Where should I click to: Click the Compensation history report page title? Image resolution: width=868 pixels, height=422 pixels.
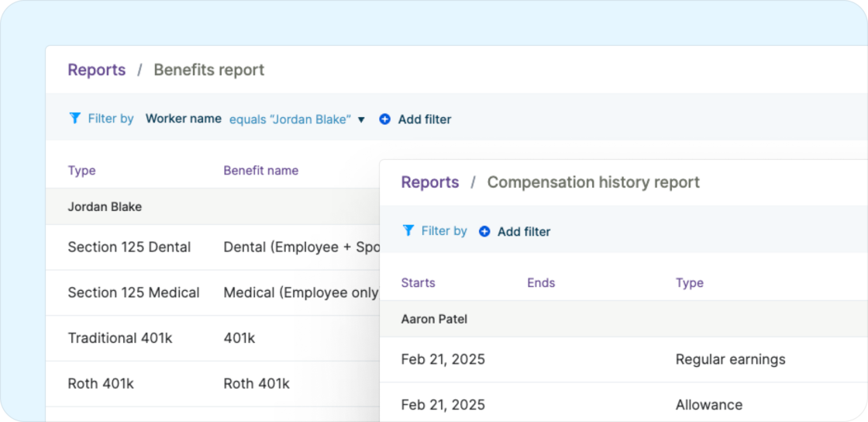point(594,182)
